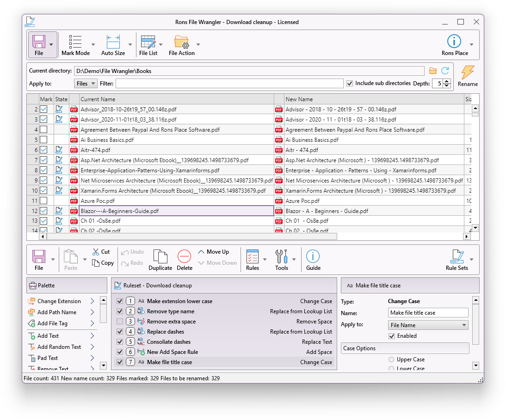The height and width of the screenshot is (420, 506).
Task: Duplicate the selected rule
Action: (x=160, y=260)
